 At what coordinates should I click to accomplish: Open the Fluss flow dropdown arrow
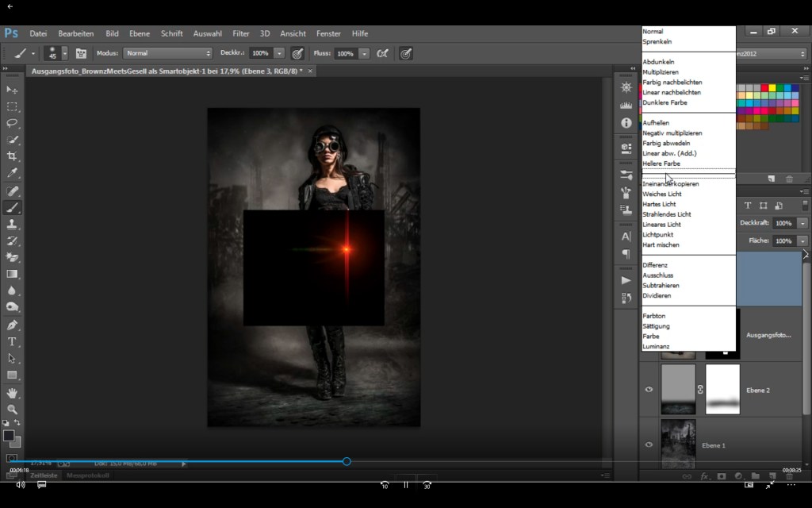(x=364, y=53)
